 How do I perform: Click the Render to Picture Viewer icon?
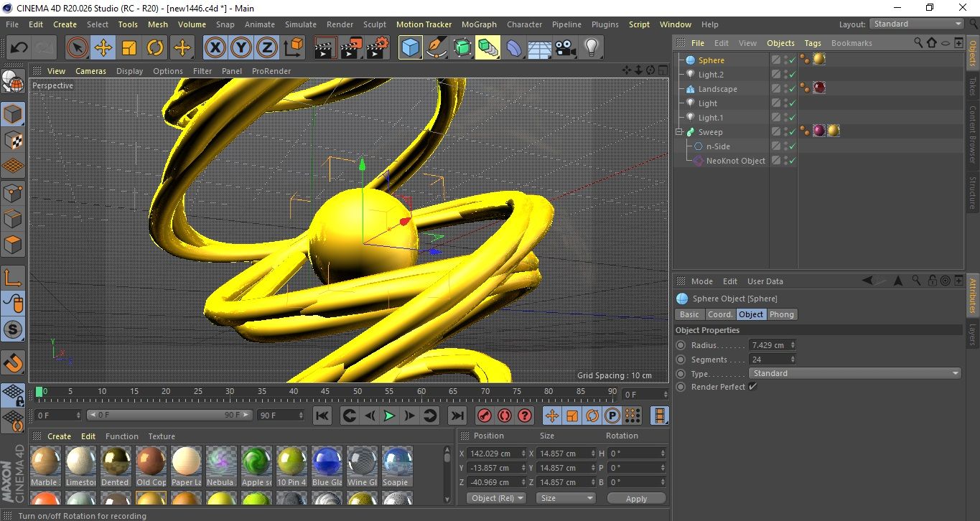(351, 48)
